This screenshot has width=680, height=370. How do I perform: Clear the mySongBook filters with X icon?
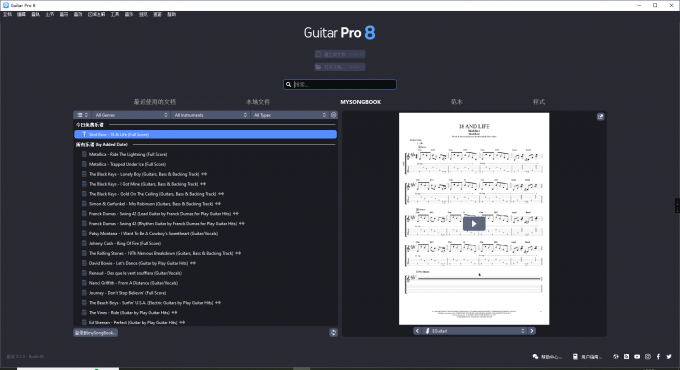point(333,115)
